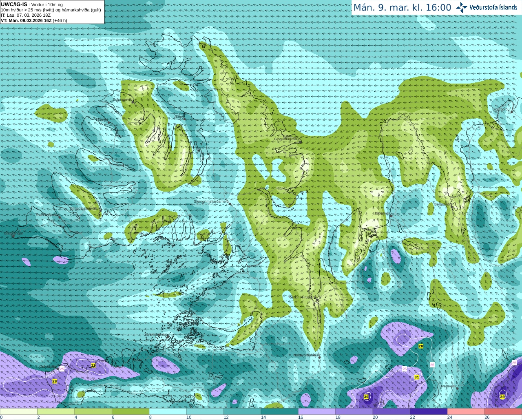Screen dimensions: 522x420
Task: Click the dark purple 20–22 m/s legend swatch
Action: [x=391, y=411]
